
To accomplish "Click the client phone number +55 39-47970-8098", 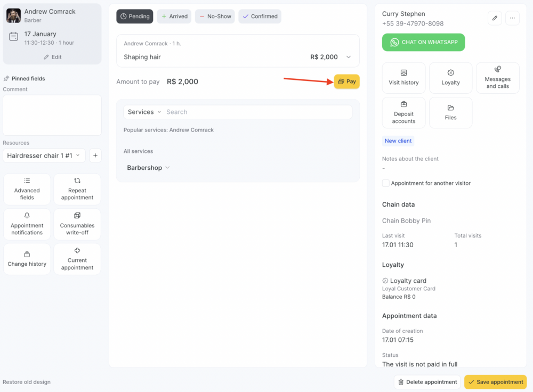I will (413, 23).
